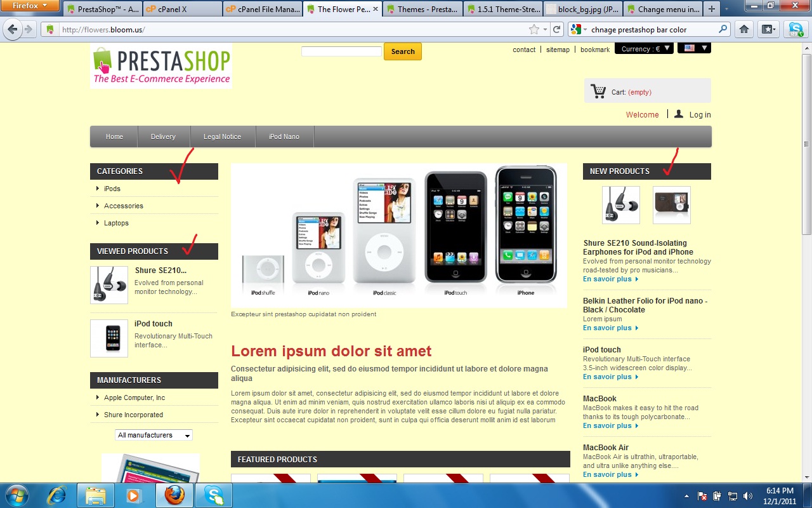Open Firefox home page icon

pos(744,29)
